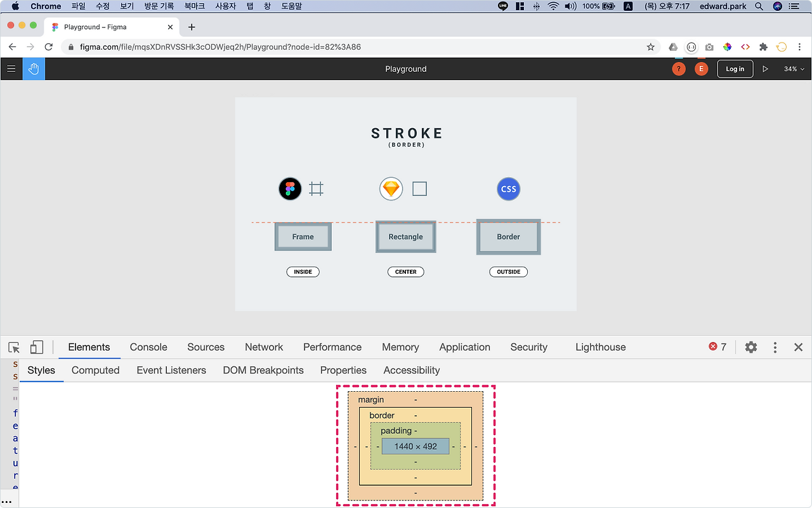The image size is (812, 508).
Task: Click the Log in button
Action: [x=735, y=69]
